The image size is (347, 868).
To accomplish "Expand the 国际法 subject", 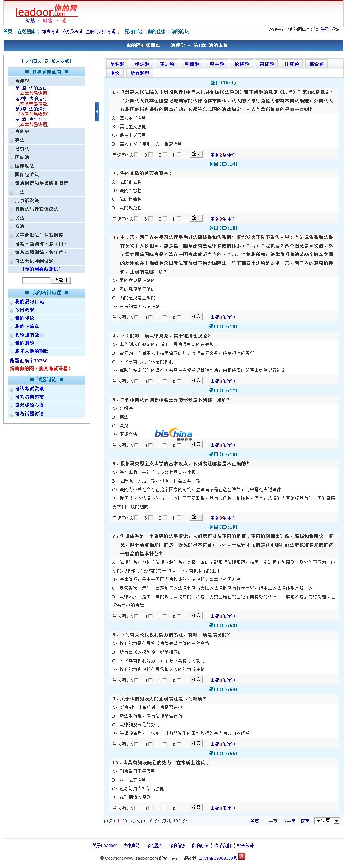I will 22,157.
